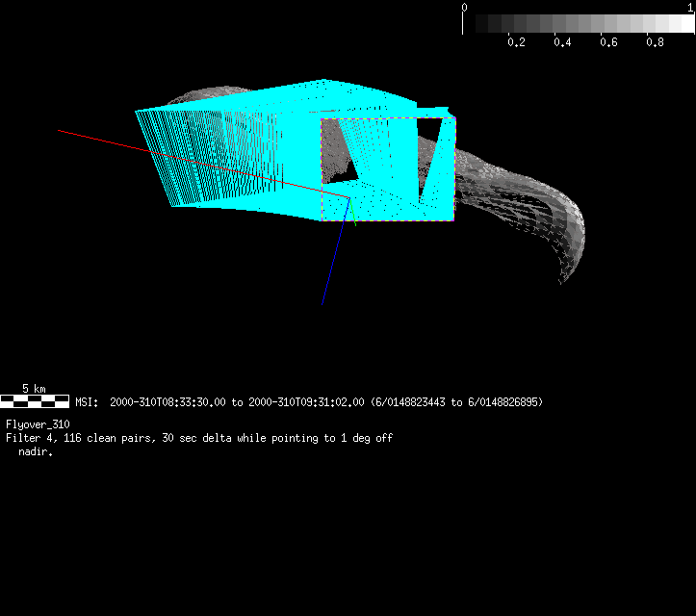Viewport: 696px width, 616px height.
Task: Click the 0.4 colorbar tick label
Action: pos(562,43)
